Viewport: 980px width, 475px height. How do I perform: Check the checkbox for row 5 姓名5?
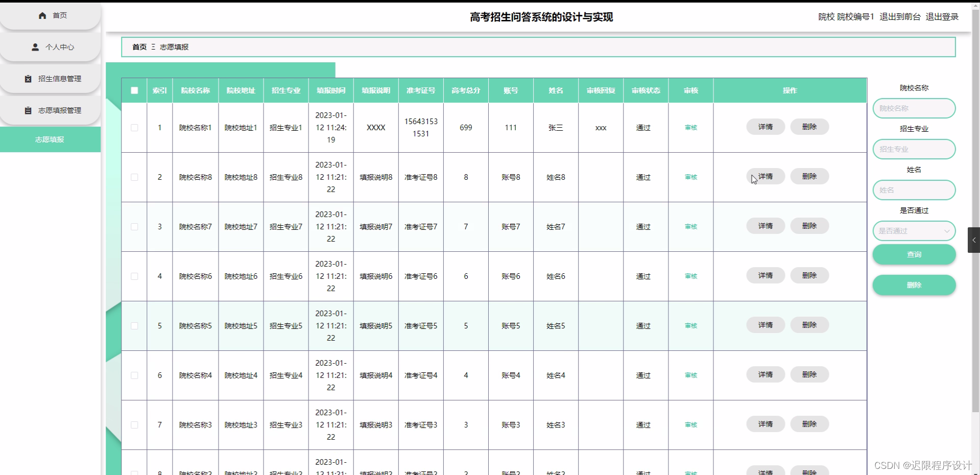click(x=134, y=326)
